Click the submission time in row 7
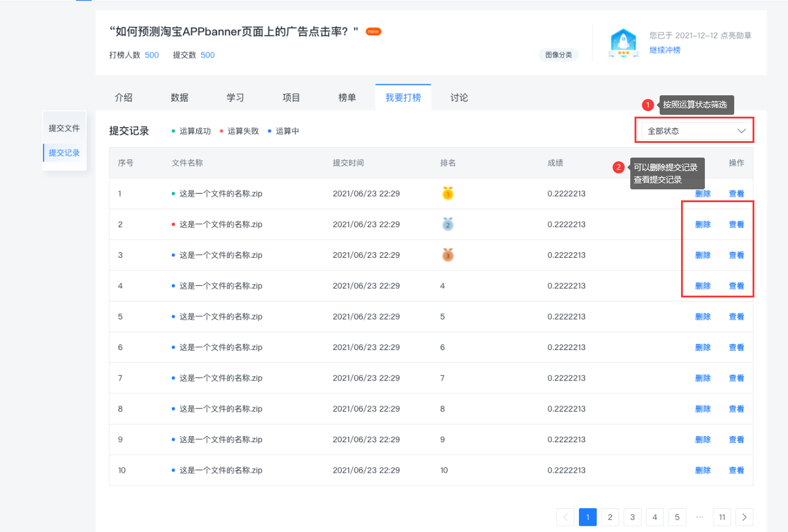The image size is (788, 532). click(x=366, y=378)
